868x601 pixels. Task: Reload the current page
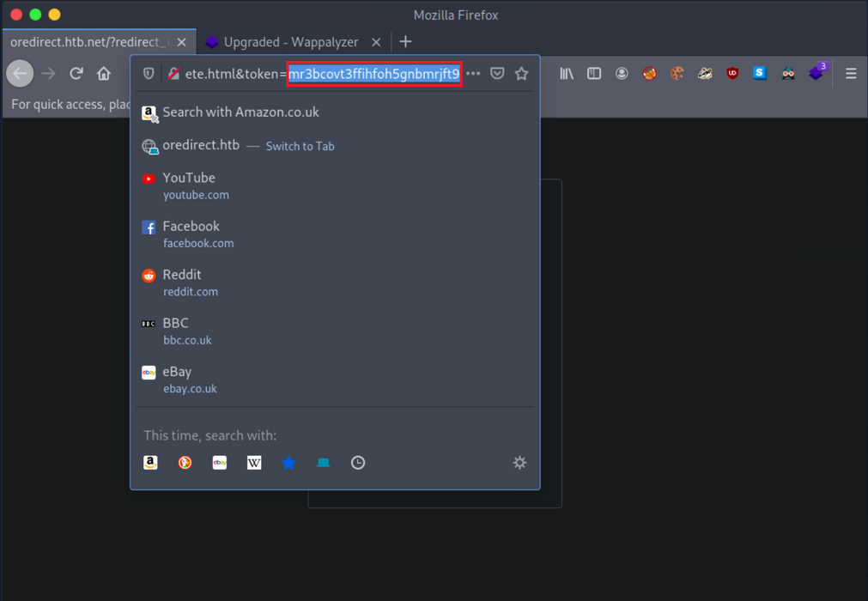(76, 74)
